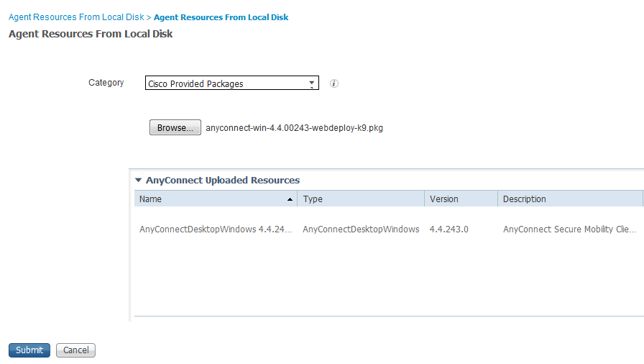Open the first Agent Resources From Local Disk breadcrumb link

pos(76,17)
